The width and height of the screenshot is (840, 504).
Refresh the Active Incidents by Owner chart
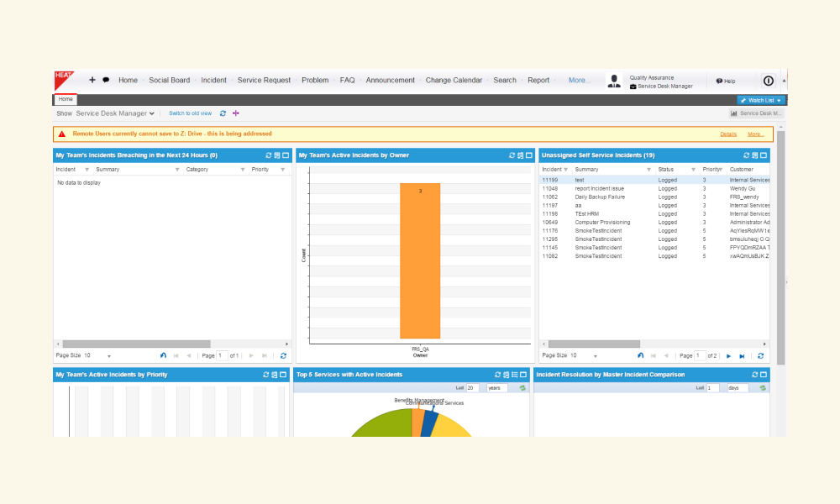pyautogui.click(x=512, y=155)
